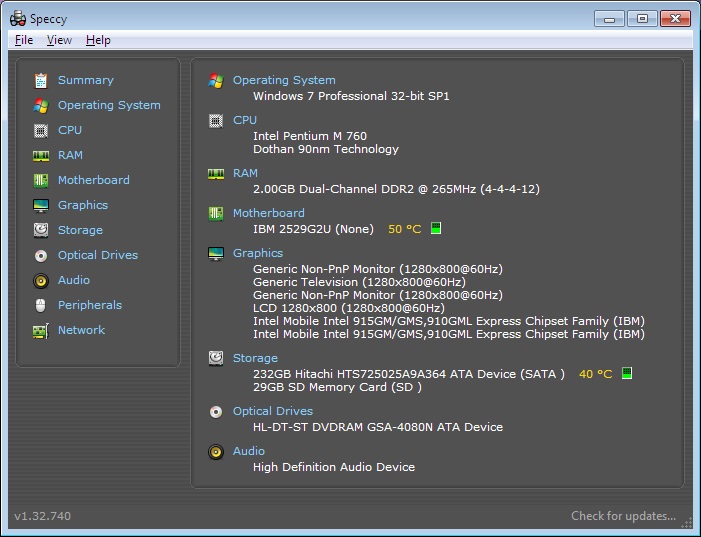Click monitor icon beside Graphics heading in summary

pos(216,254)
